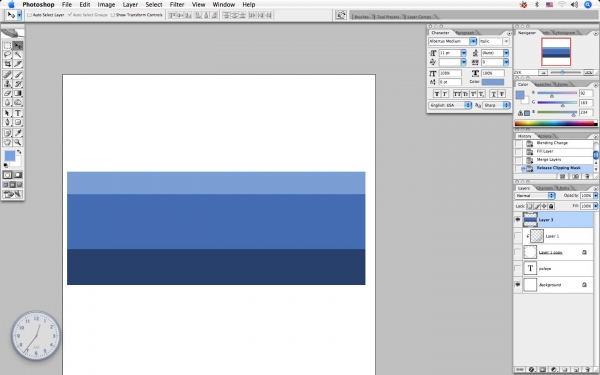Click the color spectrum ramp in Color panel

[556, 123]
